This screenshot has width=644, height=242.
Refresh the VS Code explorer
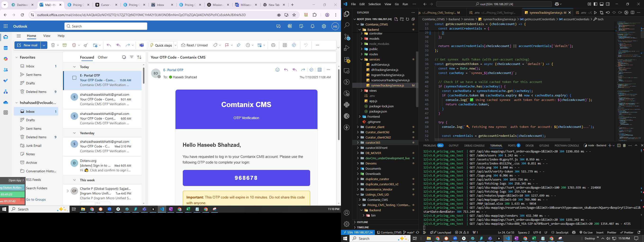(x=407, y=19)
